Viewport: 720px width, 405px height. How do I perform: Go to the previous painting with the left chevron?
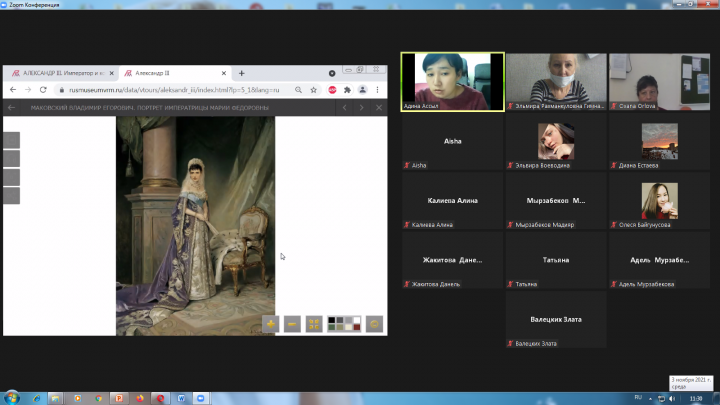pyautogui.click(x=344, y=107)
